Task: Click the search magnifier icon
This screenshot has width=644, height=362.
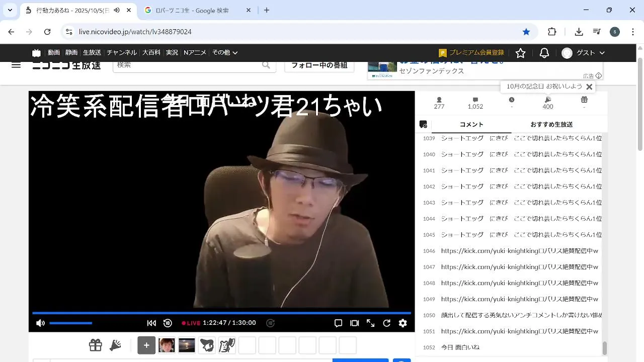Action: coord(266,65)
